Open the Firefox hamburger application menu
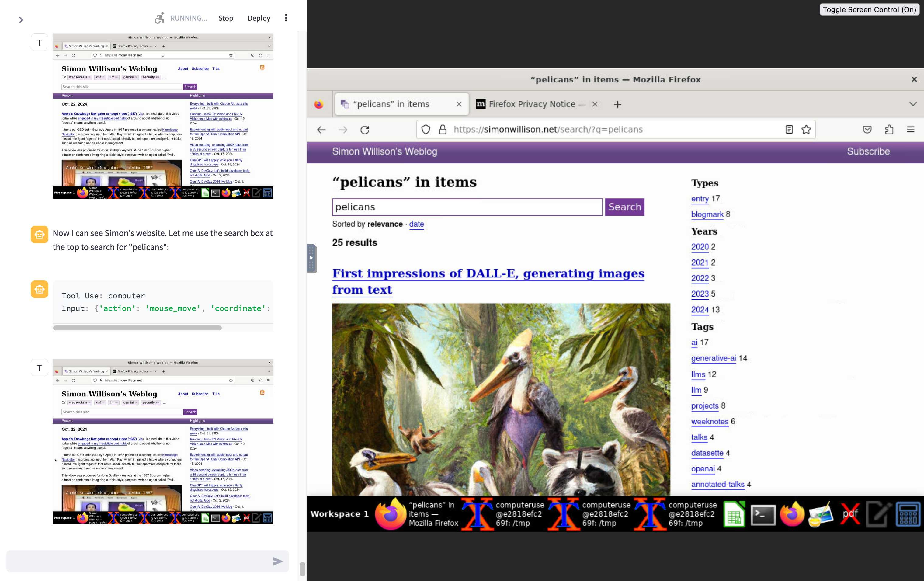The height and width of the screenshot is (581, 924). (x=911, y=130)
